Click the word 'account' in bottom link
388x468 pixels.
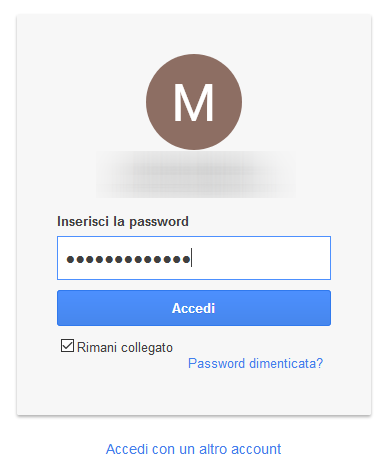point(256,449)
